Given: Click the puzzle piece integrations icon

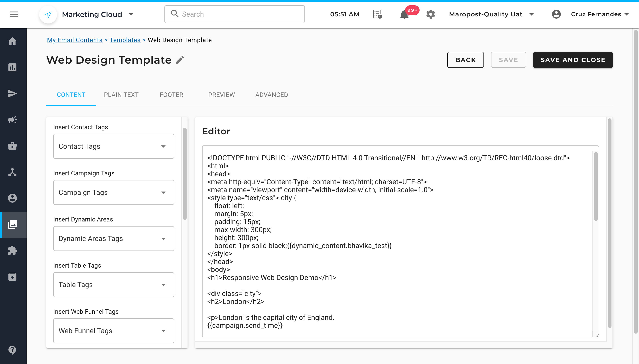Looking at the screenshot, I should pyautogui.click(x=12, y=250).
